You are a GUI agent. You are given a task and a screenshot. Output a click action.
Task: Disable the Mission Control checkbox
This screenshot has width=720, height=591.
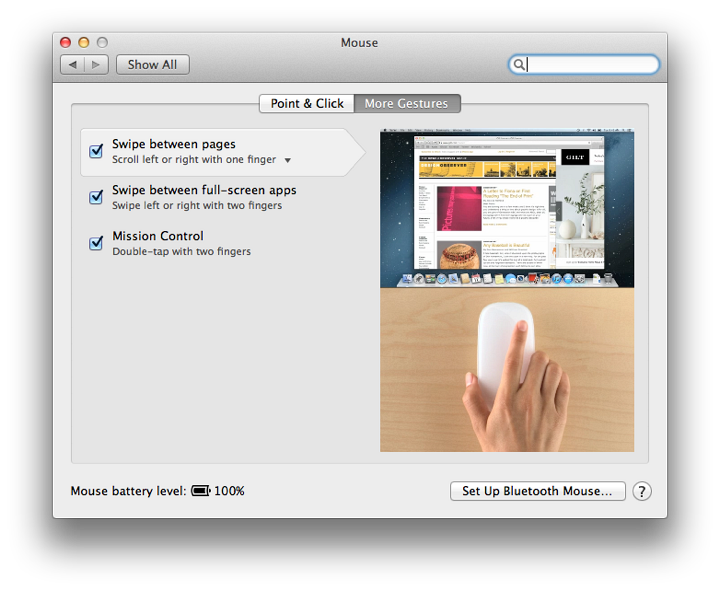pos(96,242)
